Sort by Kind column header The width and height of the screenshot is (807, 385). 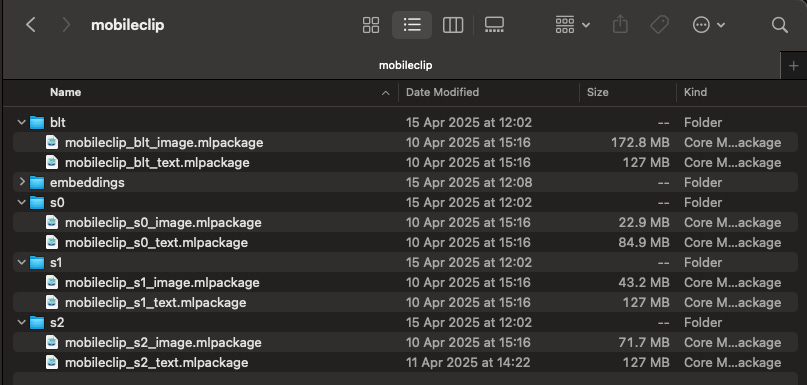[x=695, y=92]
